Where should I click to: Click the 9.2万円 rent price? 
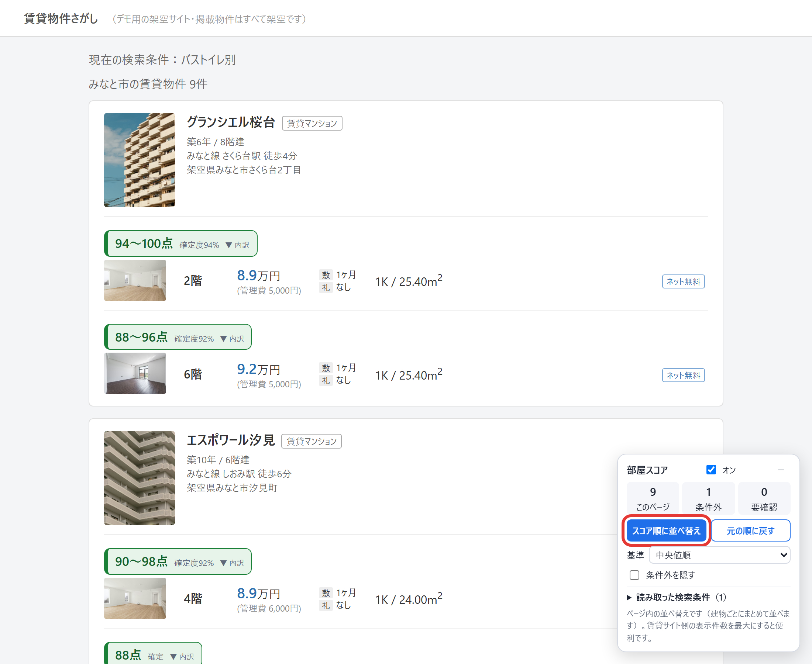tap(259, 369)
